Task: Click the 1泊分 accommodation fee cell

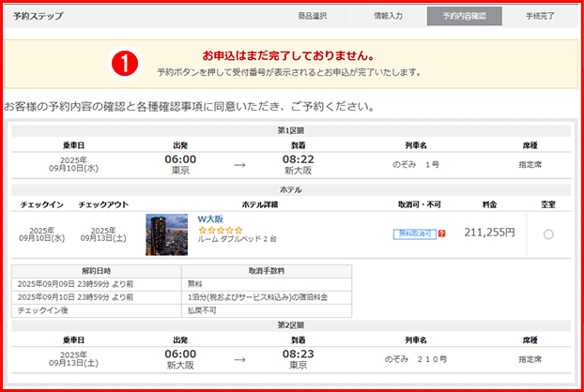Action: click(x=267, y=297)
